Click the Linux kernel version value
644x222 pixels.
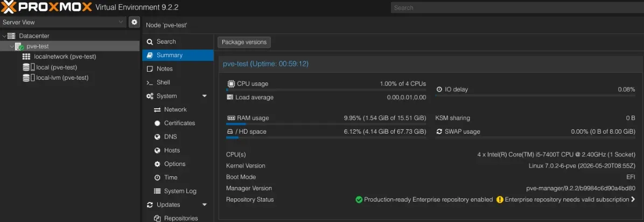(x=582, y=166)
